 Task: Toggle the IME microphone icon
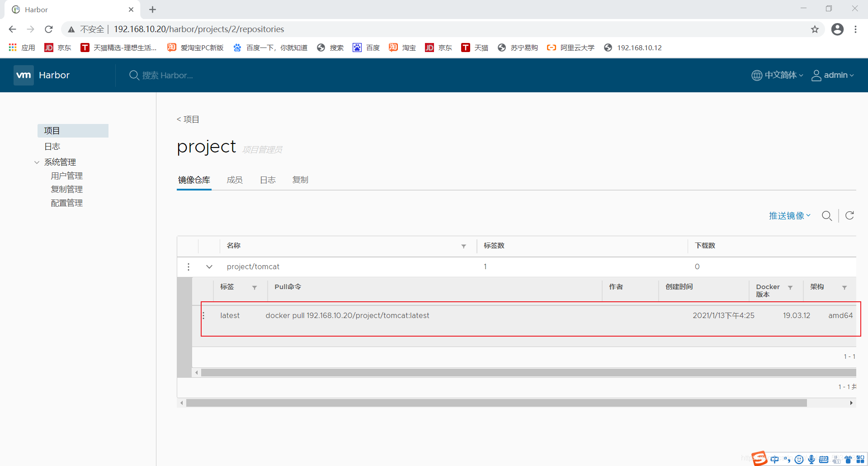pos(811,459)
